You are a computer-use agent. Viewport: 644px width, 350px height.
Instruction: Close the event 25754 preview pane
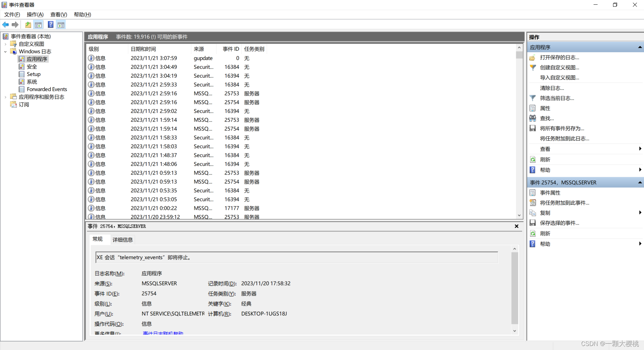517,226
